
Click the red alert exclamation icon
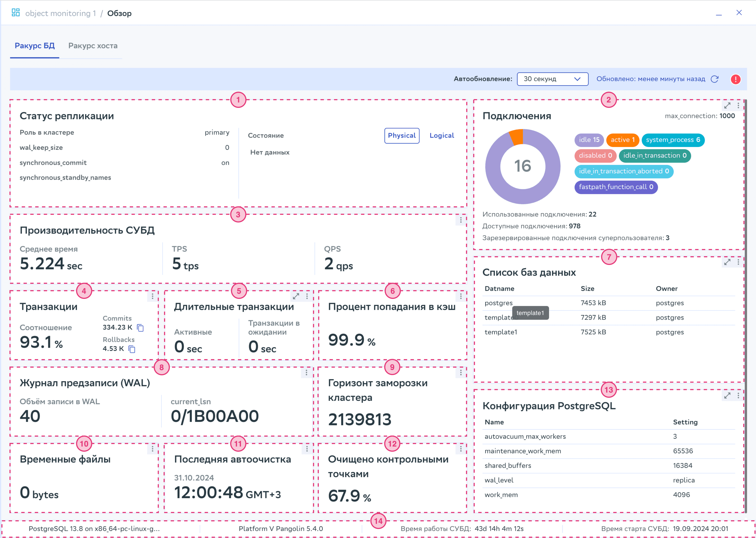[x=736, y=79]
